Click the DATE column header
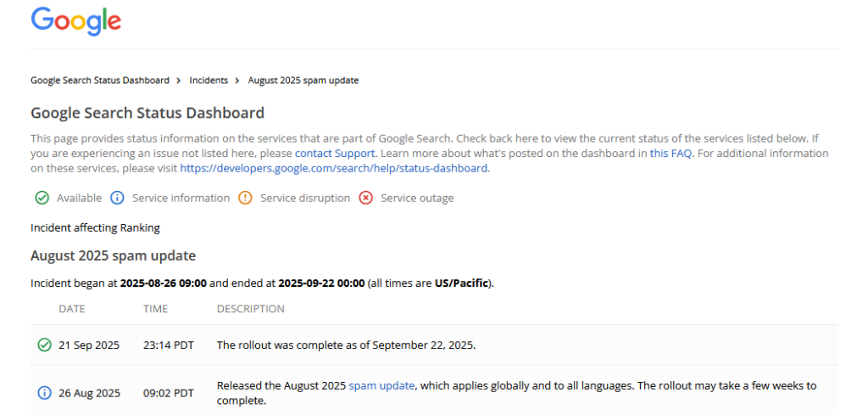Viewport: 868px width, 415px height. [x=72, y=309]
